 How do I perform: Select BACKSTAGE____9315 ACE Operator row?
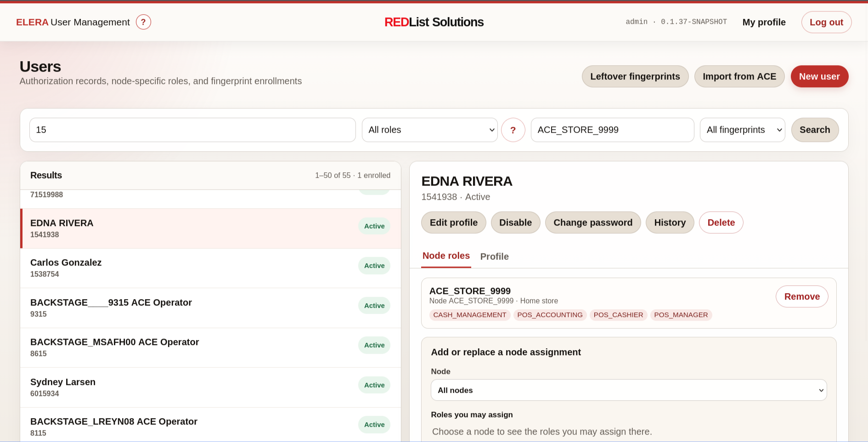coord(210,308)
